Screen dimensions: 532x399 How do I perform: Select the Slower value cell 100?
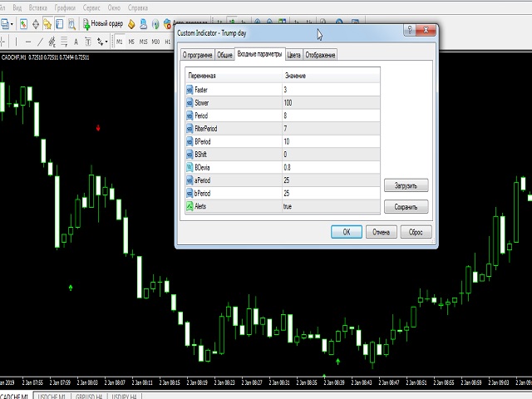[331, 103]
